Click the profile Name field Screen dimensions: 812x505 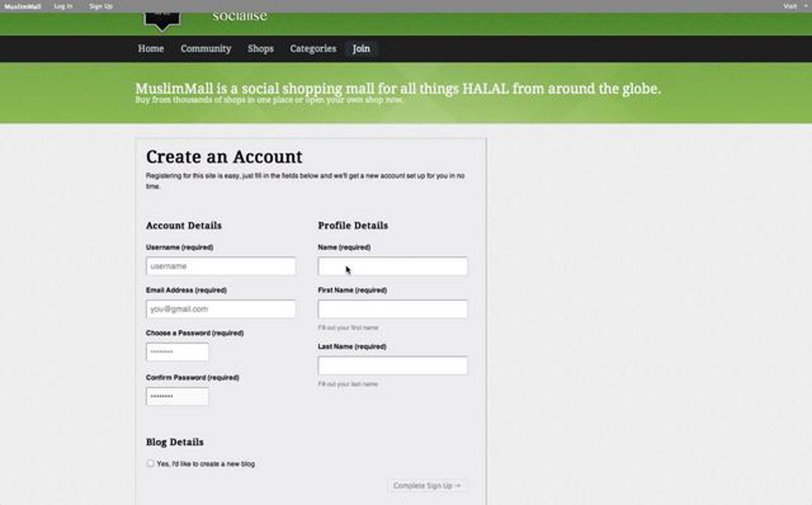click(392, 266)
